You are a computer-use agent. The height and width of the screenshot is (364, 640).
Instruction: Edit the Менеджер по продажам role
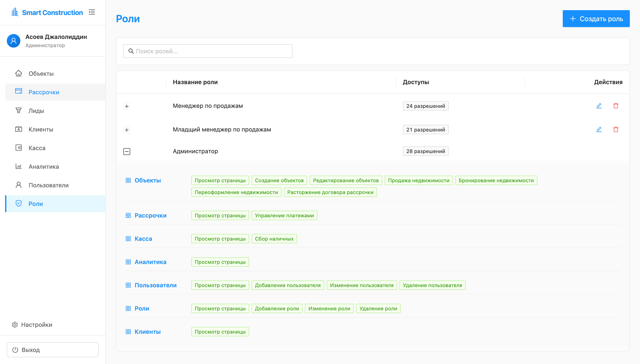tap(599, 106)
